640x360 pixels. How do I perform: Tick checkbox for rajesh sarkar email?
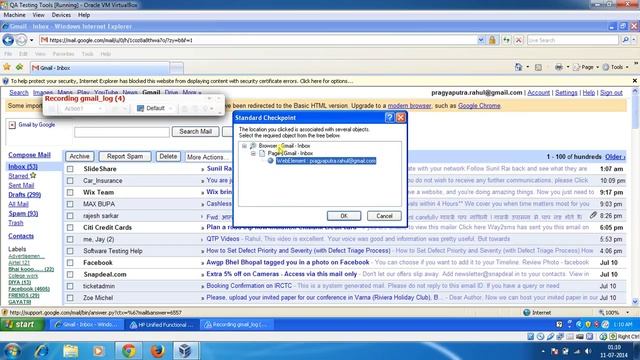[x=70, y=216]
